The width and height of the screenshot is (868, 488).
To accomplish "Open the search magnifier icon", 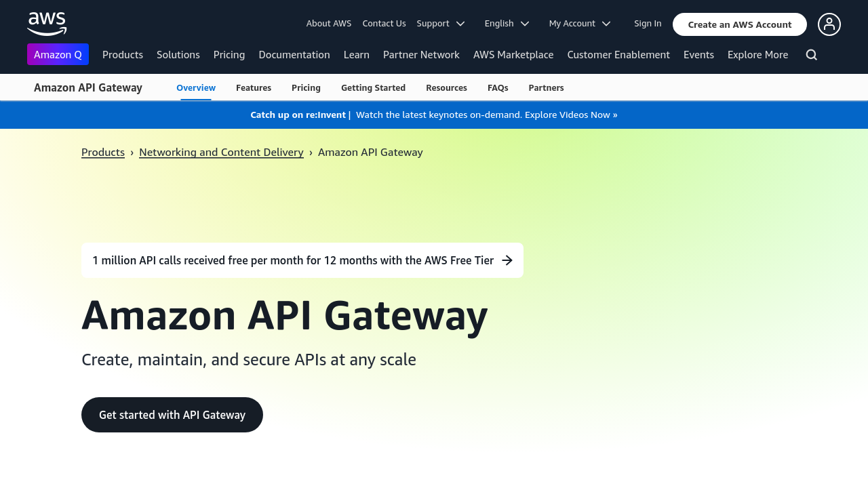I will click(811, 55).
